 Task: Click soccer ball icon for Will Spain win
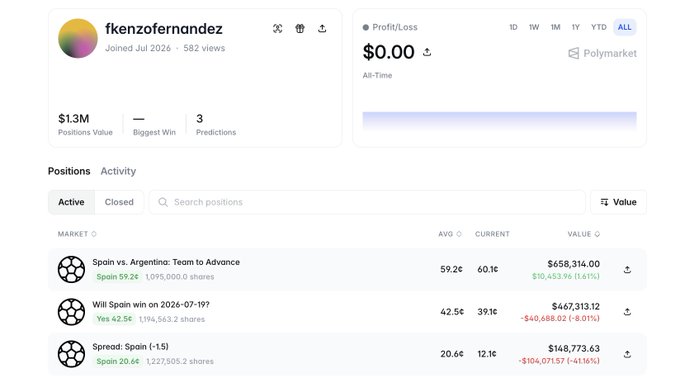(x=72, y=312)
